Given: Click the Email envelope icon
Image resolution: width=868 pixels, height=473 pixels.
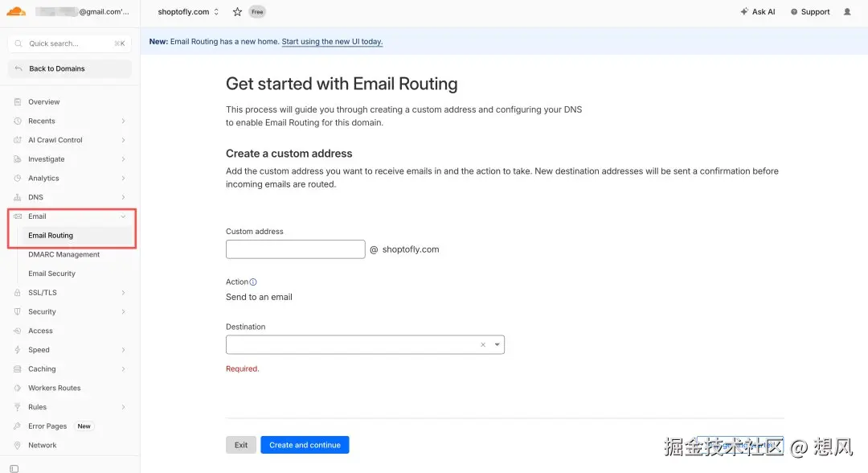Looking at the screenshot, I should point(17,216).
